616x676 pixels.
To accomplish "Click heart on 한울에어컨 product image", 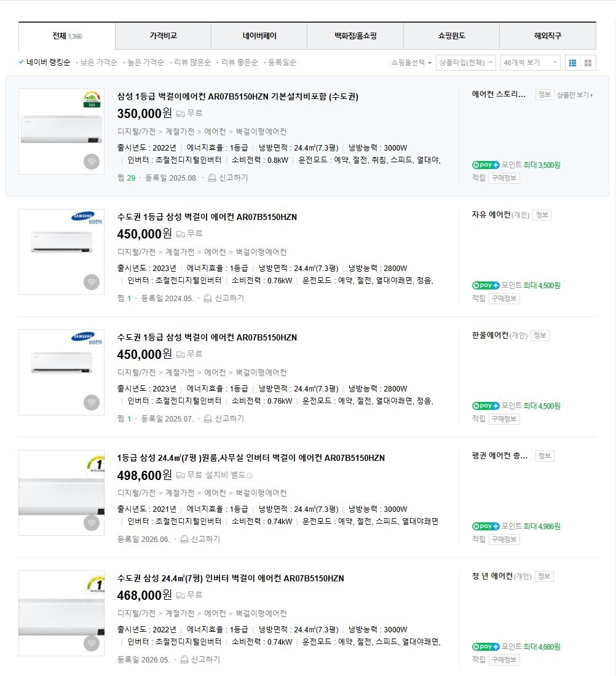I will tap(92, 403).
